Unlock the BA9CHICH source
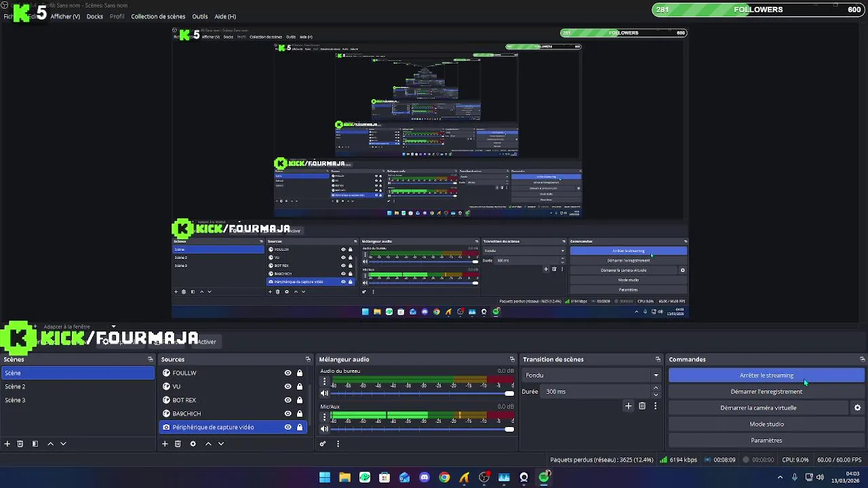 coord(299,413)
